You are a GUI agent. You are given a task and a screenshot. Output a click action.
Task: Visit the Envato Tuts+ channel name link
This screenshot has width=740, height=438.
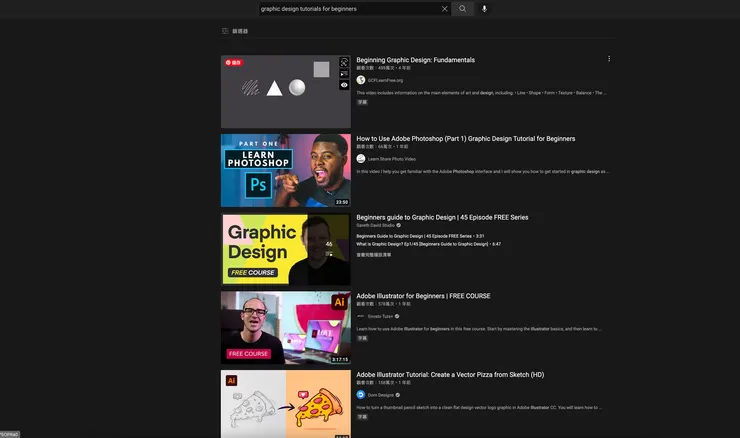(380, 316)
